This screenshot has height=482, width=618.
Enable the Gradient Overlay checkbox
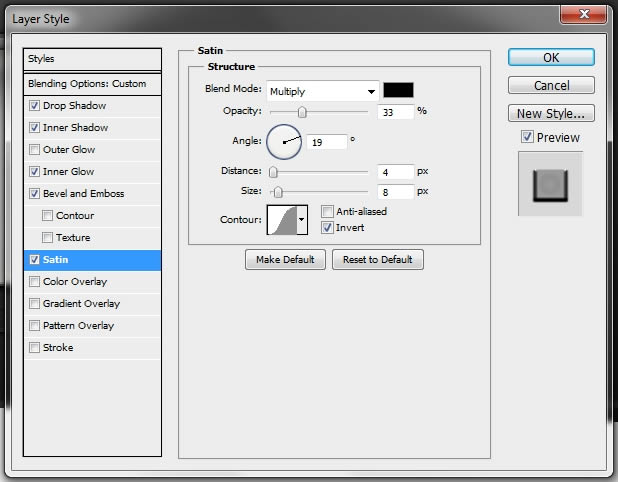[34, 303]
